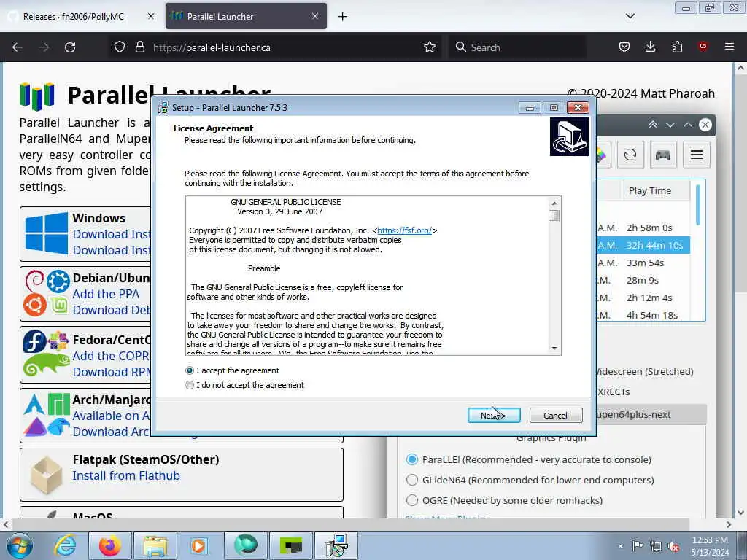The width and height of the screenshot is (747, 560).
Task: Select the 4h 54m 18s play time row
Action: coord(643,315)
